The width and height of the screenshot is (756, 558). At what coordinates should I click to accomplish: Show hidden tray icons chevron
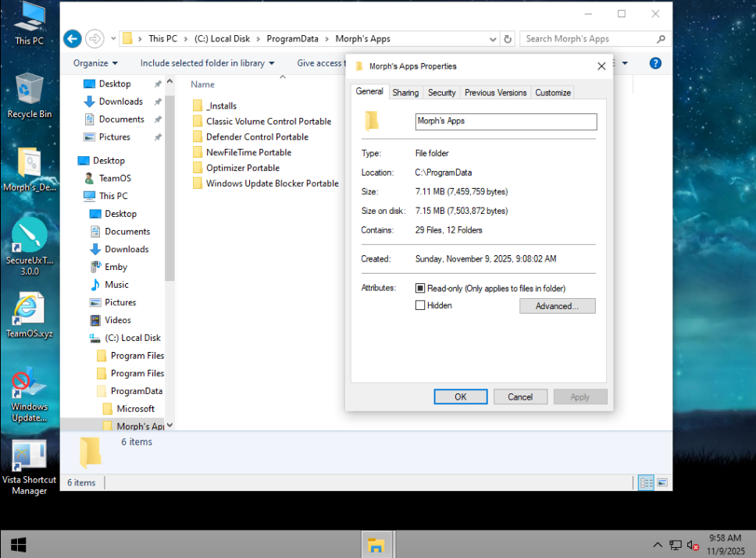tap(658, 545)
